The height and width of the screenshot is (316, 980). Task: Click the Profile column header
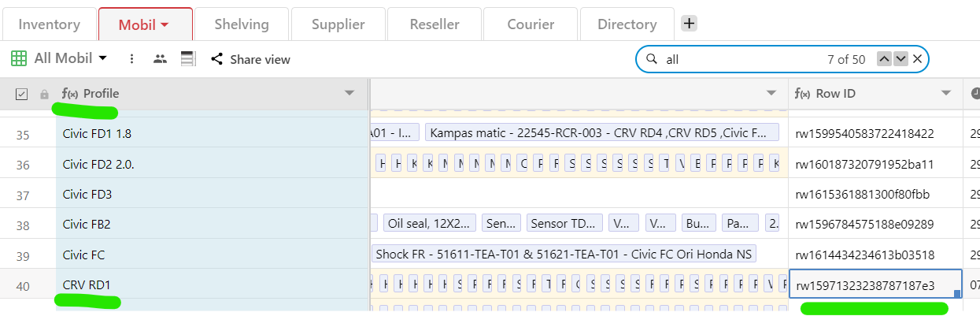coord(212,94)
